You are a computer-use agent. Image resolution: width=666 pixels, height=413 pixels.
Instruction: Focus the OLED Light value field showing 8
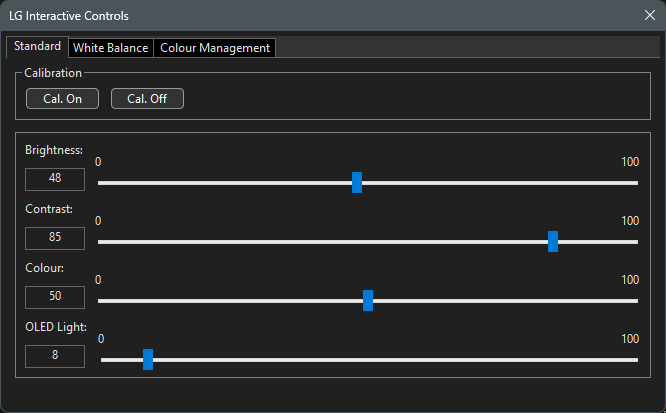coord(55,356)
